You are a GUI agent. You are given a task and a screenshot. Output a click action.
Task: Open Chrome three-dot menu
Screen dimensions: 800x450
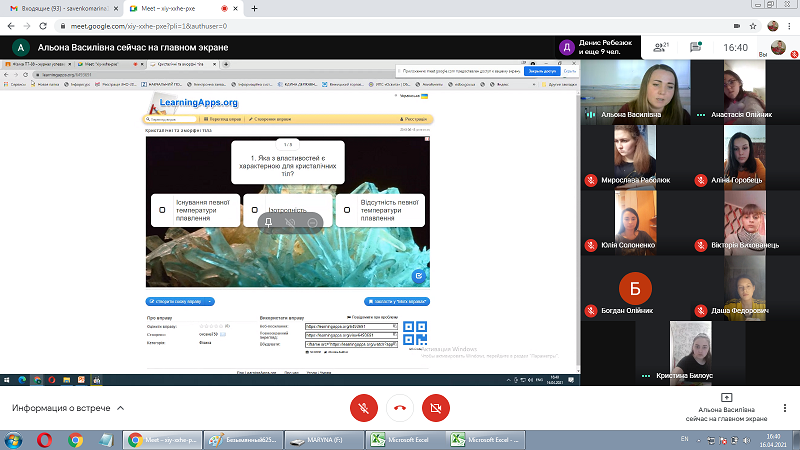click(789, 26)
